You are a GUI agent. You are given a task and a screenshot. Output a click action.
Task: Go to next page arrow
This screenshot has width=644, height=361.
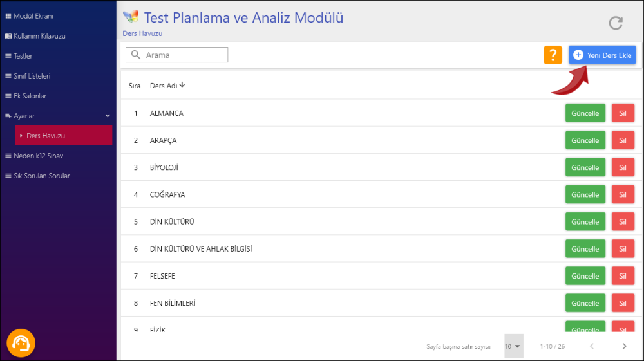(x=624, y=346)
